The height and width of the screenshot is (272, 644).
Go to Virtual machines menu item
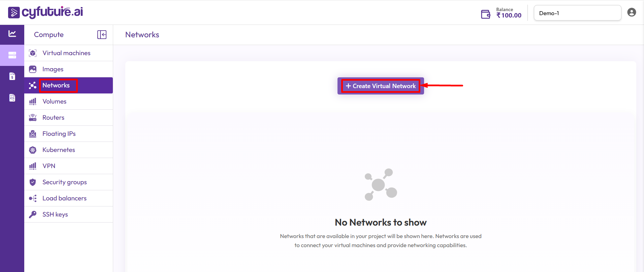66,53
